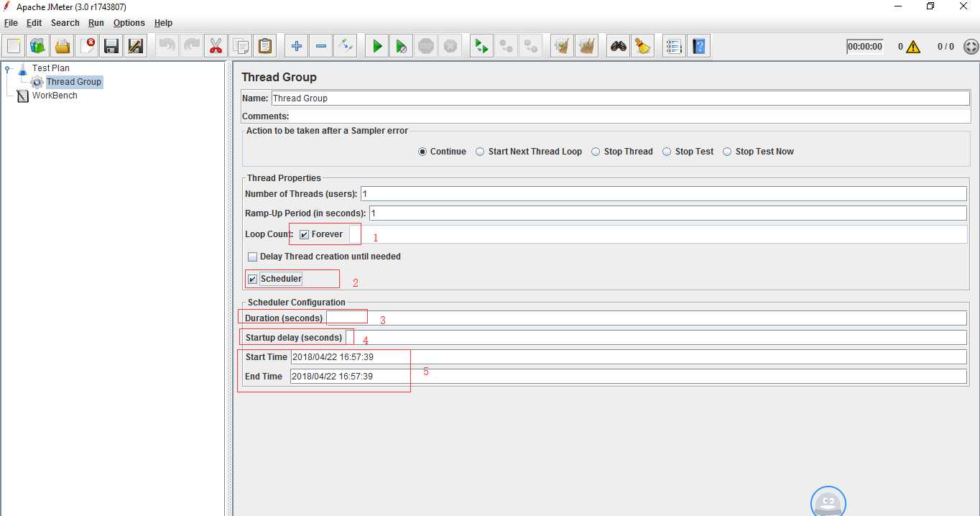Click the Save As pencil-disk icon
The height and width of the screenshot is (516, 980).
point(136,47)
